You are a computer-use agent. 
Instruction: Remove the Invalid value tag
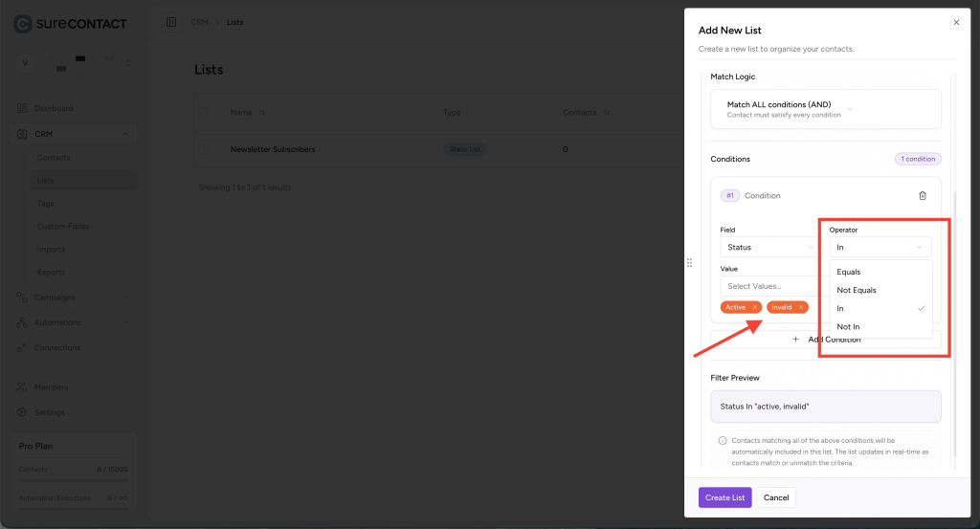tap(801, 307)
